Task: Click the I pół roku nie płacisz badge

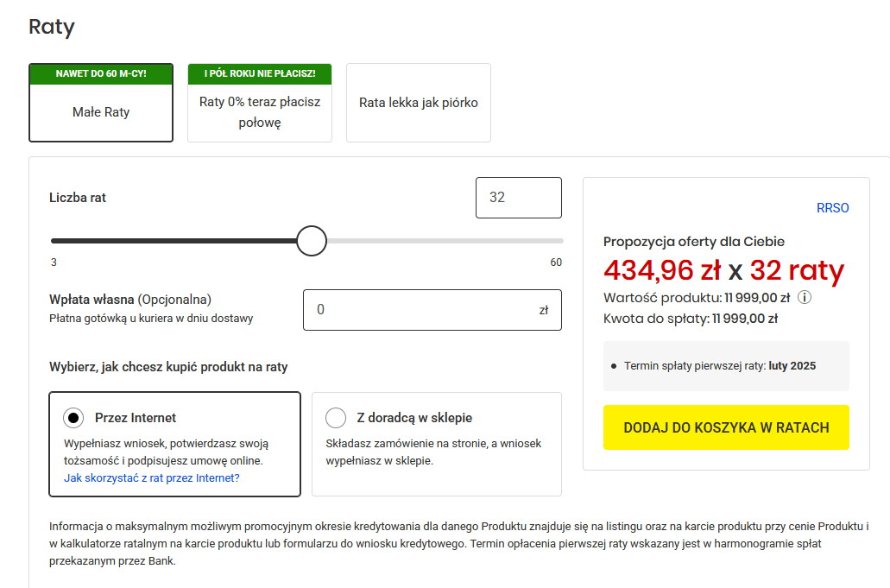Action: tap(260, 73)
